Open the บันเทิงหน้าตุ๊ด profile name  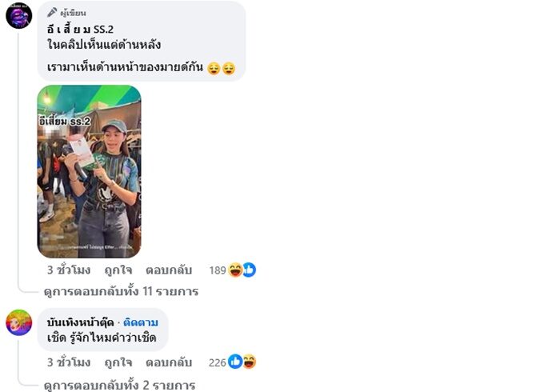pos(80,322)
